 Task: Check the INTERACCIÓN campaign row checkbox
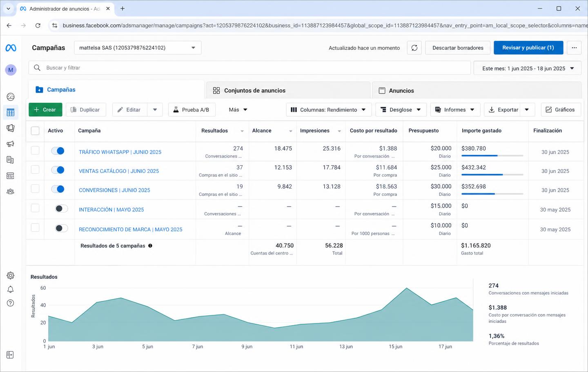(35, 208)
